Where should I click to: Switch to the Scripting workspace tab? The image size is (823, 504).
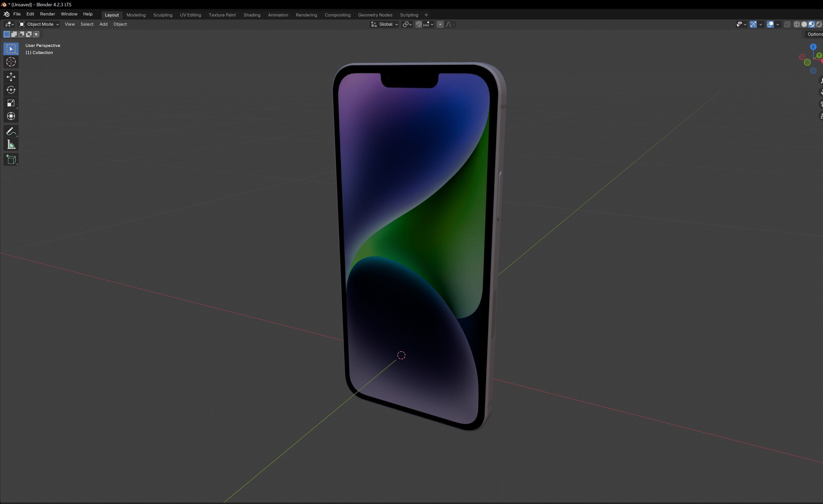(409, 15)
